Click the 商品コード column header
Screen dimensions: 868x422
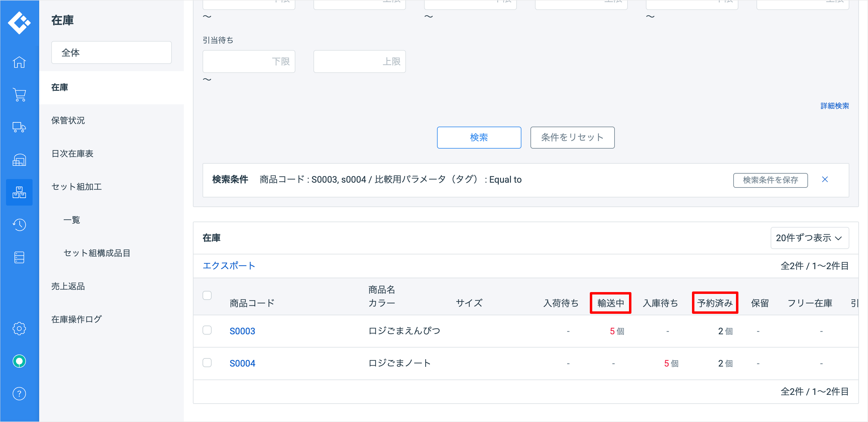[x=252, y=303]
